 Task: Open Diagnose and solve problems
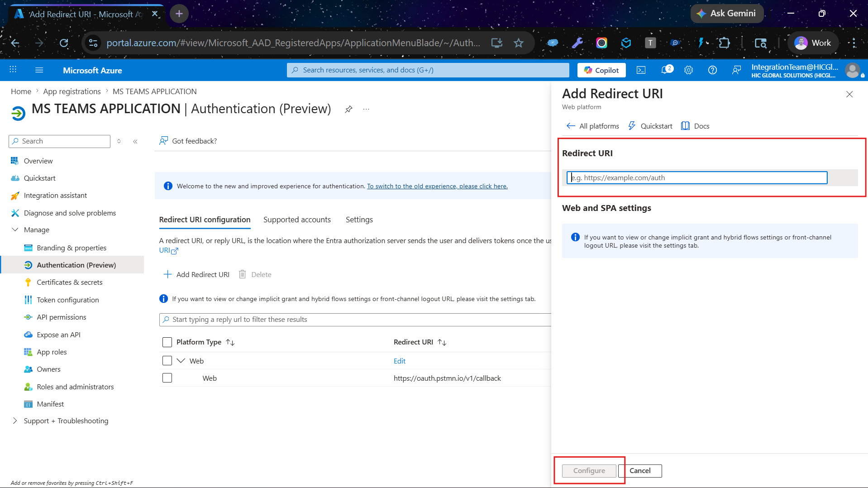[70, 213]
